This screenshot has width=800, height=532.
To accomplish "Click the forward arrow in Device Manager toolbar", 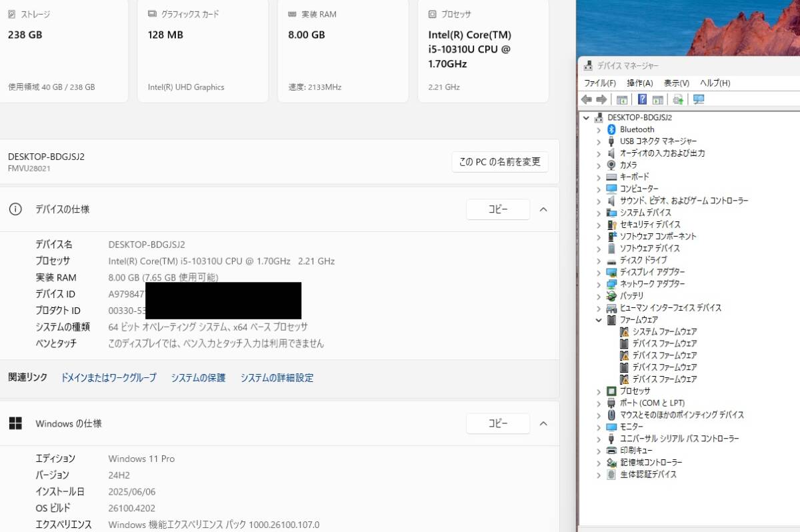I will coord(601,99).
